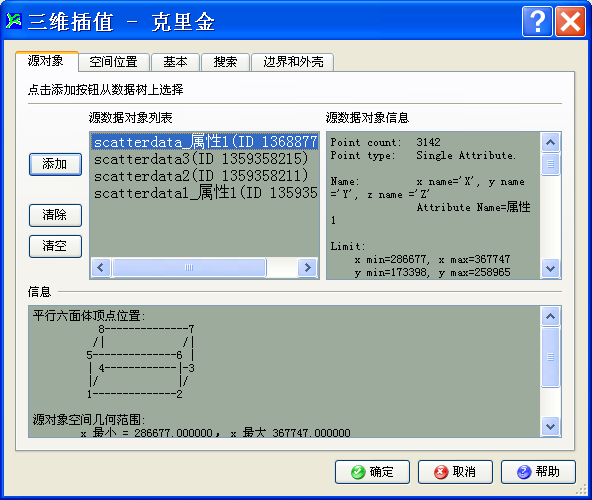Click the 添加 button
Image resolution: width=592 pixels, height=500 pixels.
55,164
